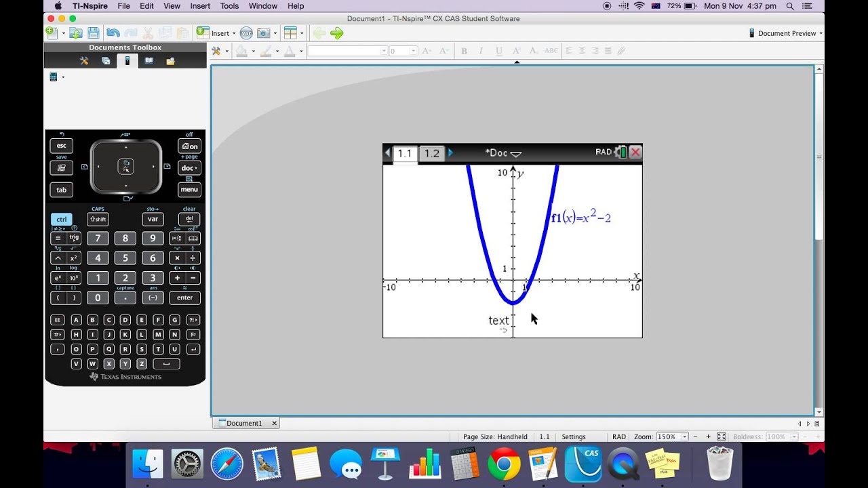Fit page to window zoom icon
Screen dimensions: 868x488
point(722,436)
